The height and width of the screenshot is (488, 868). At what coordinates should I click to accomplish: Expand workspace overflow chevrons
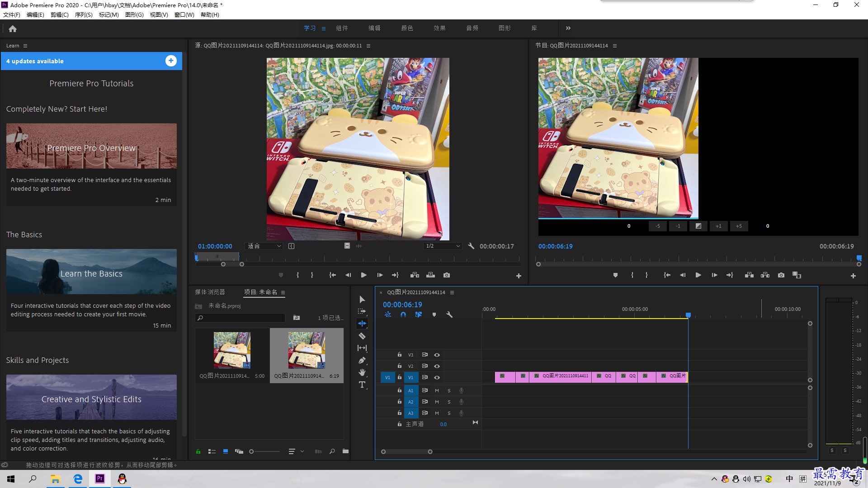[x=568, y=28]
